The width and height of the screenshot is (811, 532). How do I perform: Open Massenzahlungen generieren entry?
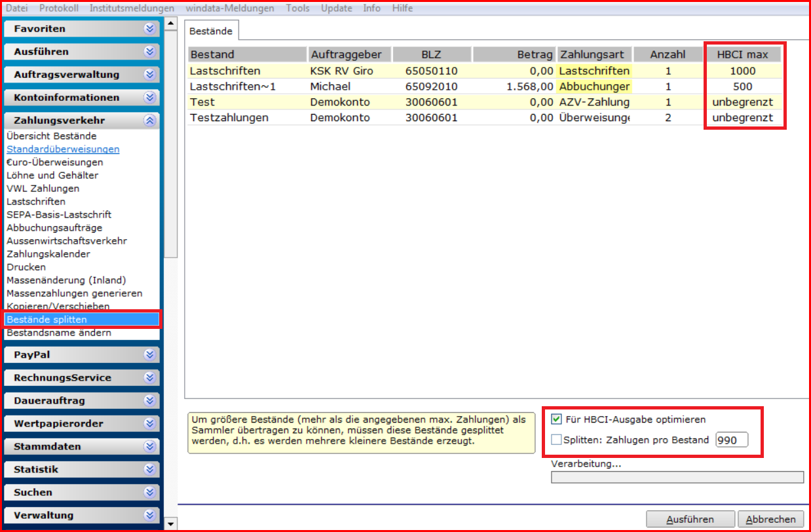pos(75,294)
